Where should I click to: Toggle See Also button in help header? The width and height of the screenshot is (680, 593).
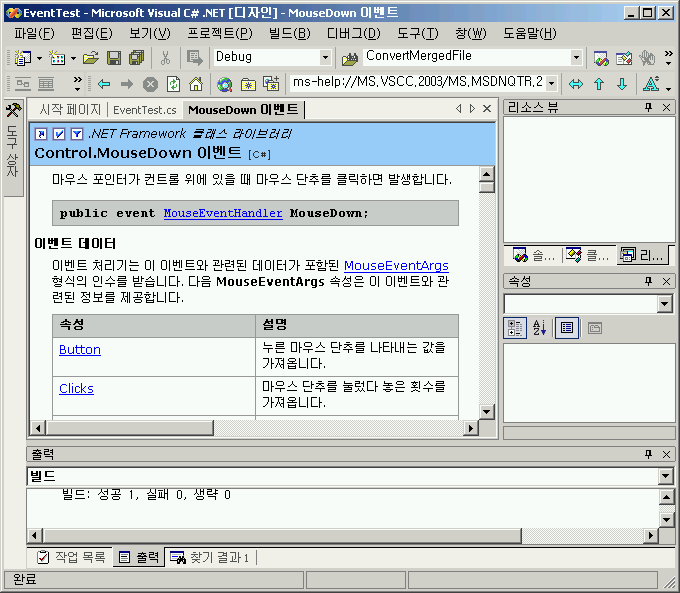point(41,134)
